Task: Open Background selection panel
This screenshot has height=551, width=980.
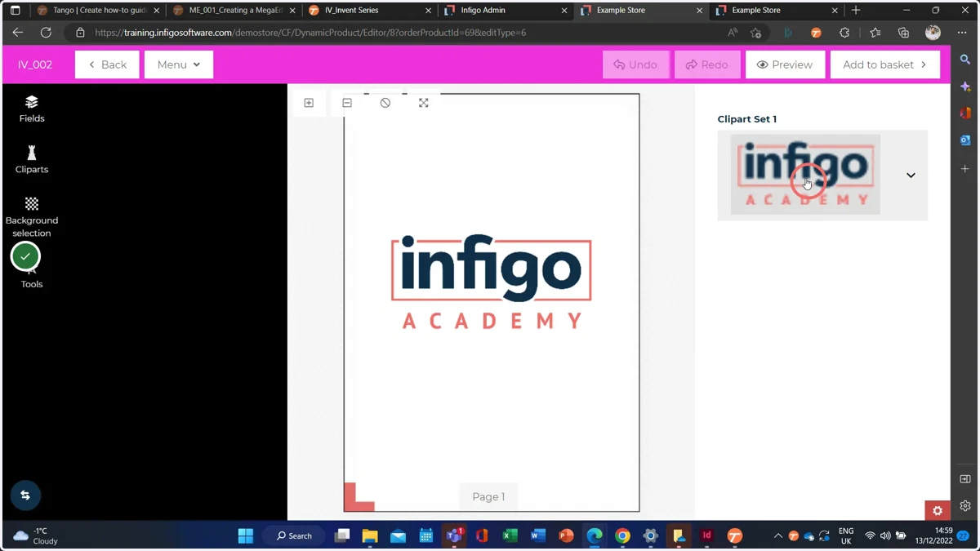Action: pyautogui.click(x=32, y=216)
